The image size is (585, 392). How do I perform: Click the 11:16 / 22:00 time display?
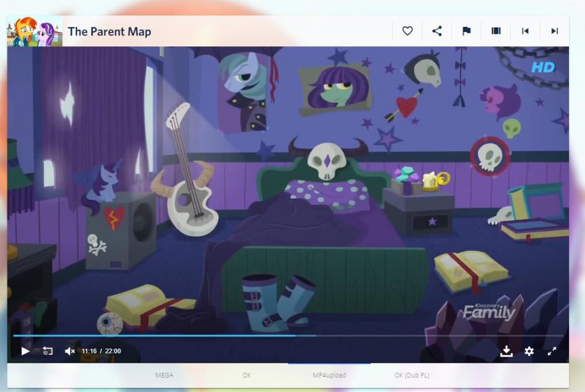(101, 351)
